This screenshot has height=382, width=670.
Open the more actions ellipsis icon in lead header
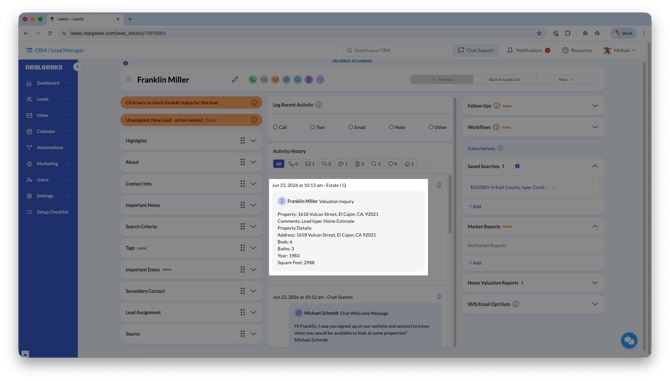(320, 79)
